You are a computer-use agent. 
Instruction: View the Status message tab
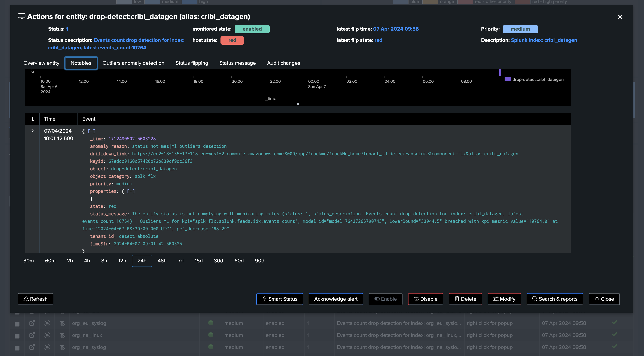(x=238, y=63)
